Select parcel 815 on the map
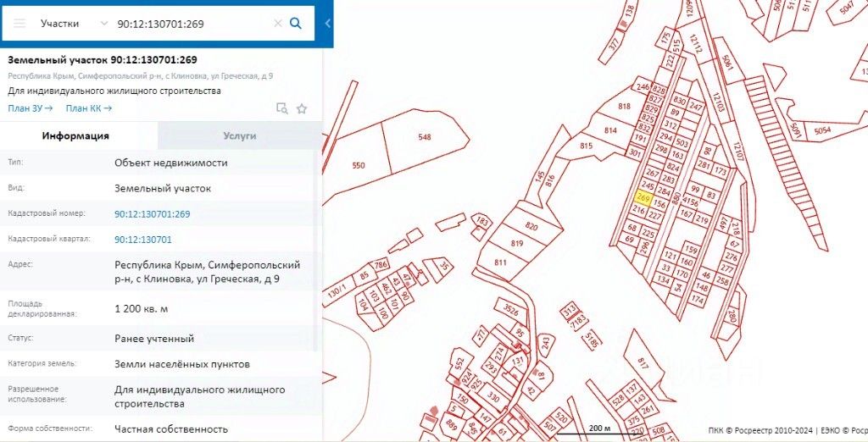868x442 pixels. [x=587, y=146]
